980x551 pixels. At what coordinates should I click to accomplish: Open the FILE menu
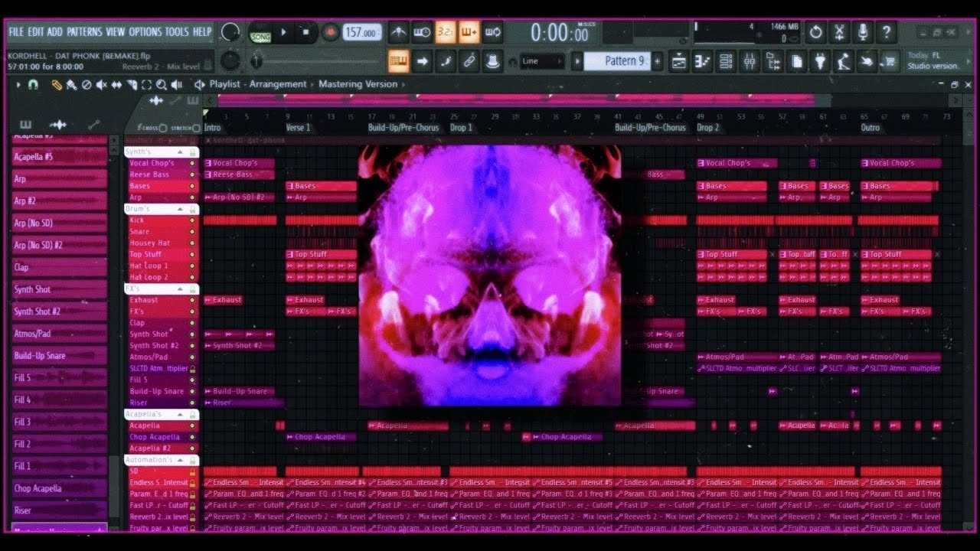pyautogui.click(x=16, y=32)
